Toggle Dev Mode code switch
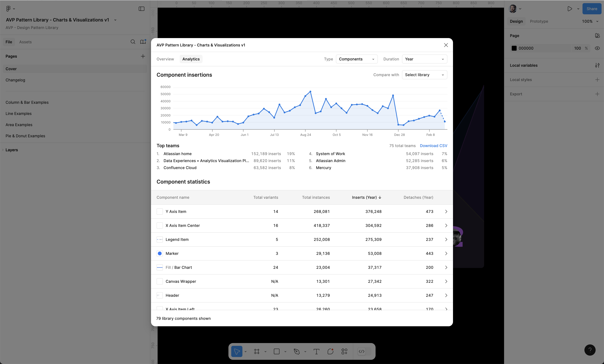 point(364,351)
